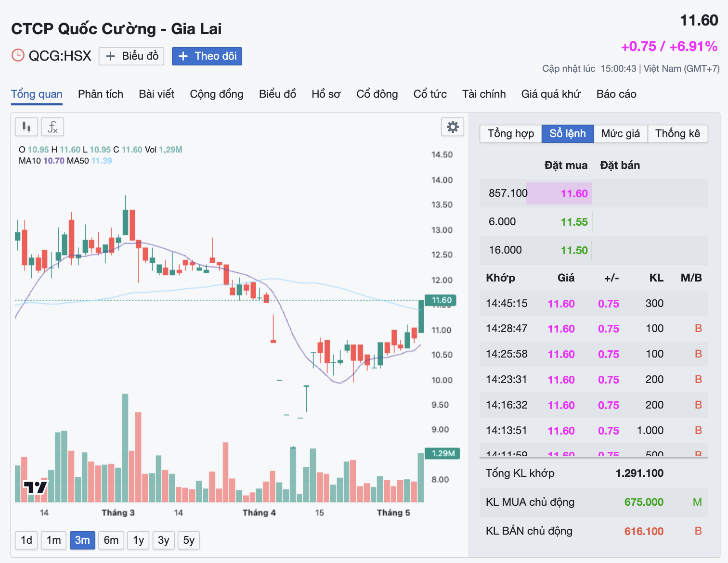728x563 pixels.
Task: Select the 14:25:58 matched trade row
Action: click(594, 354)
